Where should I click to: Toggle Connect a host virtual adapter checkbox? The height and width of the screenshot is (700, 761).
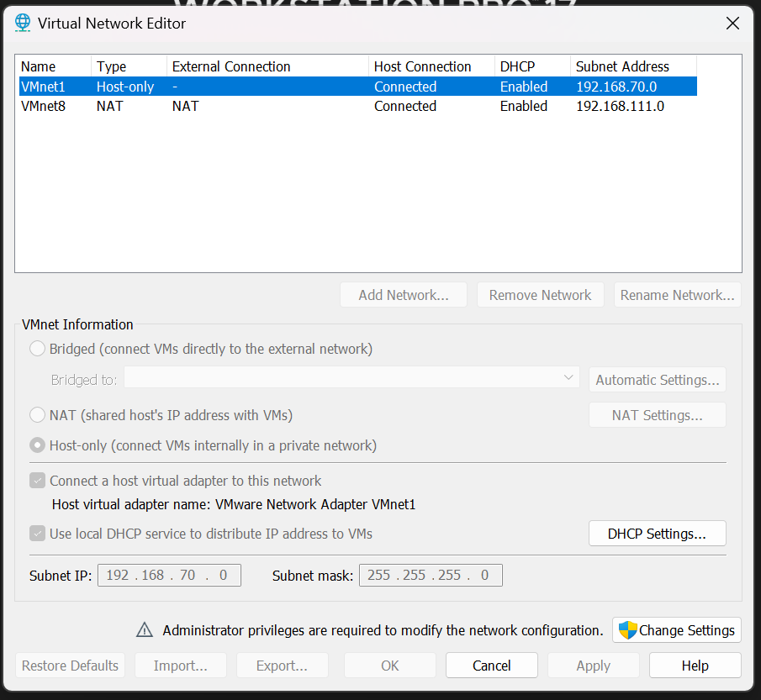(37, 480)
